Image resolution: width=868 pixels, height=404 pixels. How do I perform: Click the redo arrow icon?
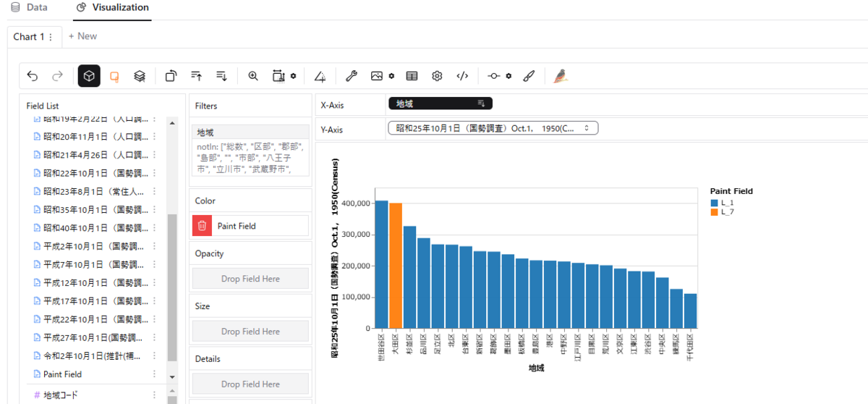tap(57, 76)
